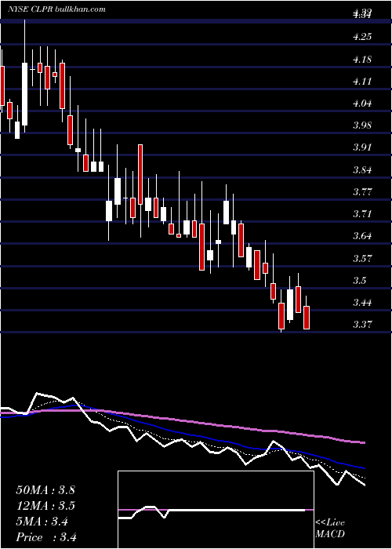The image size is (392, 549).
Task: Click the NYSE CLPR bullkhan.com title text
Action: 56,9
